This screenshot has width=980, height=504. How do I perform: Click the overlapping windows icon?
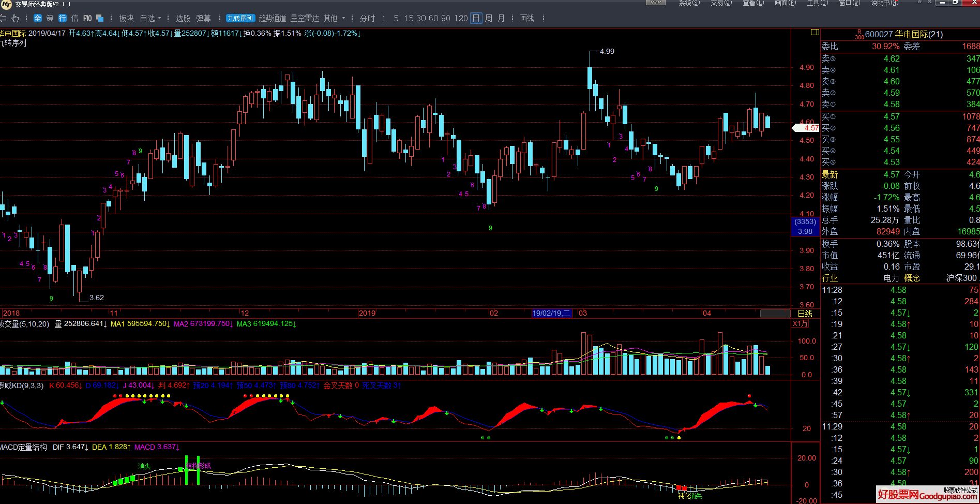(100, 18)
